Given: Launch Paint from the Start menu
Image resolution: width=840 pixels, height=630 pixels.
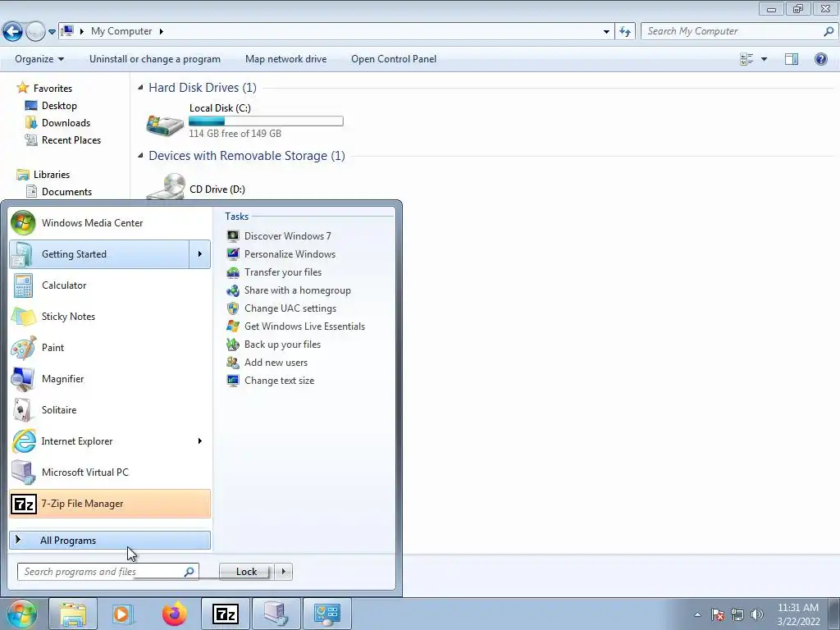Looking at the screenshot, I should coord(110,348).
